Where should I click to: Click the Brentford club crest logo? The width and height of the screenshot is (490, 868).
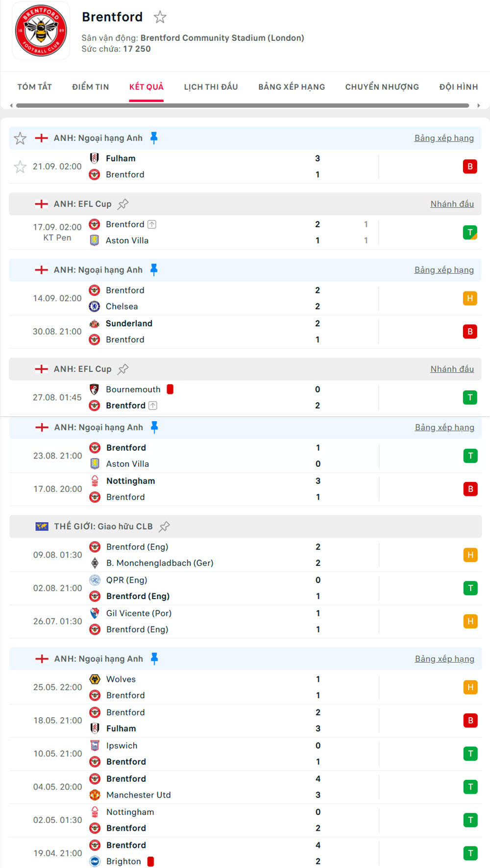tap(41, 31)
